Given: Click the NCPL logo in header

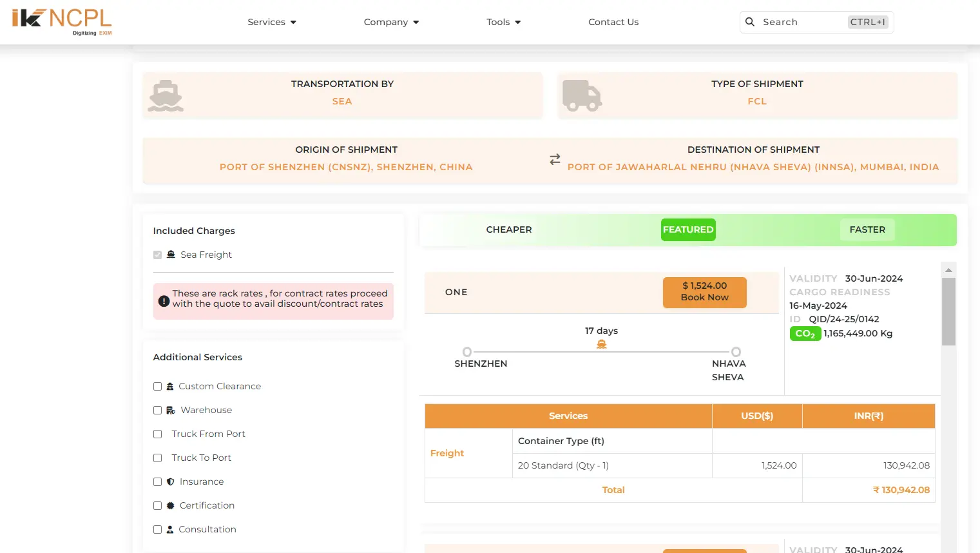Looking at the screenshot, I should 62,22.
